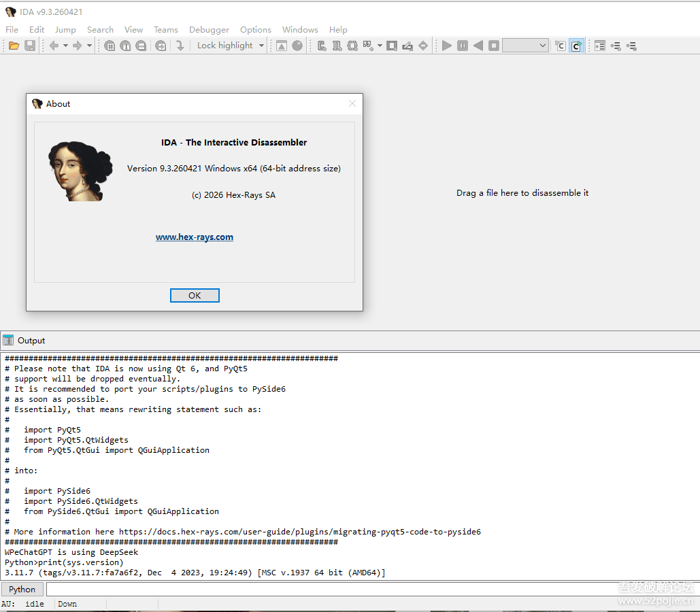
Task: Click the T text search toolbar icon
Action: (x=125, y=46)
